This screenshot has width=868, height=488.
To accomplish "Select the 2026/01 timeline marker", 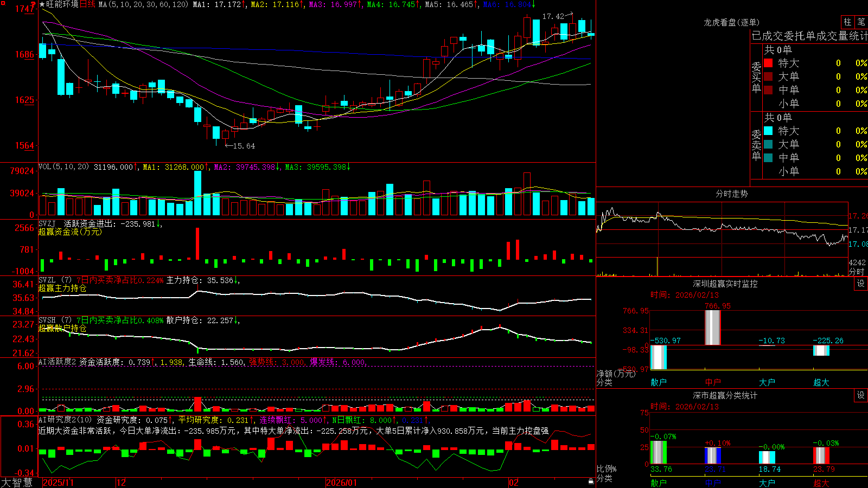I will coord(342,483).
